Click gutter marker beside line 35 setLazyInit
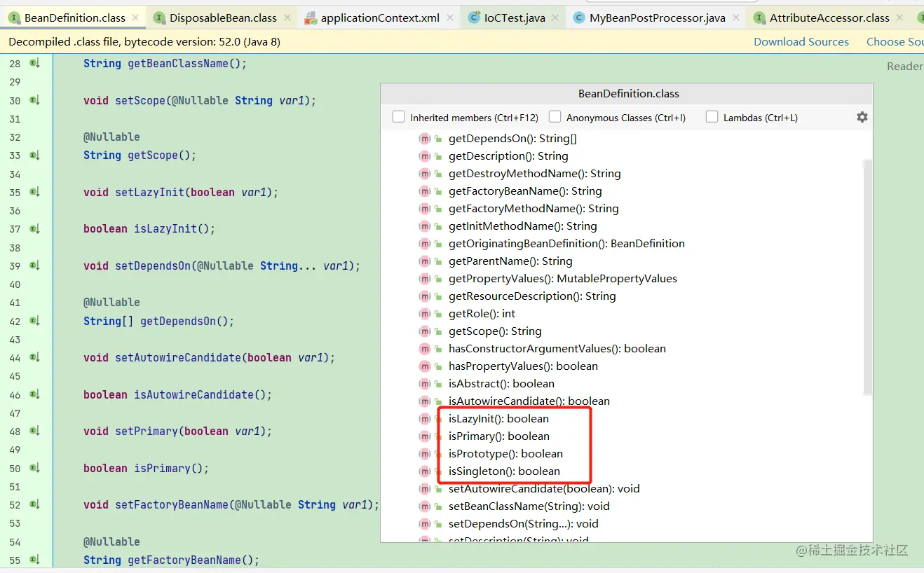The image size is (924, 573). (34, 192)
